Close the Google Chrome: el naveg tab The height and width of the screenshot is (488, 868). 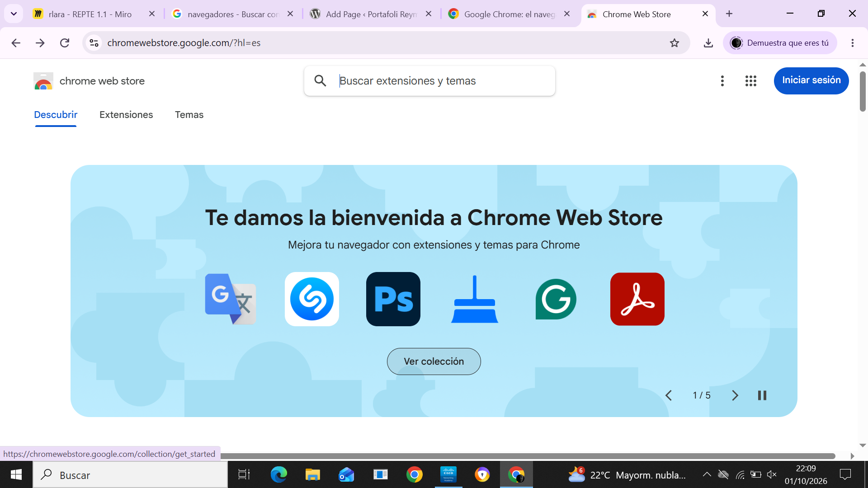567,14
